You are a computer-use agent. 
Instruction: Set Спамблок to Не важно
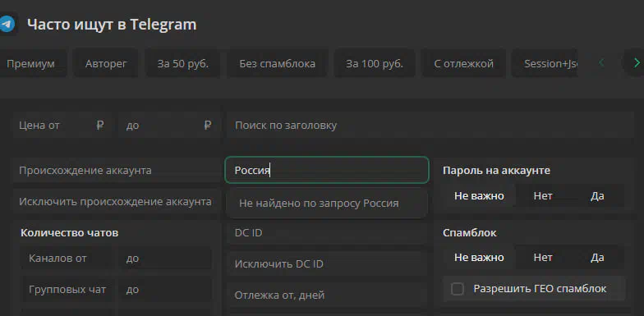pos(479,258)
